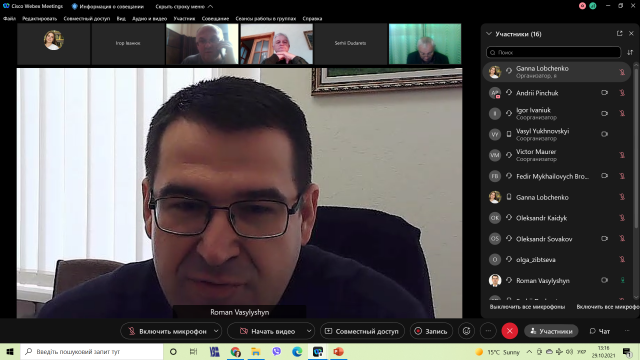Select Serhii Dudarets video thumbnail
The height and width of the screenshot is (360, 640).
(x=350, y=43)
